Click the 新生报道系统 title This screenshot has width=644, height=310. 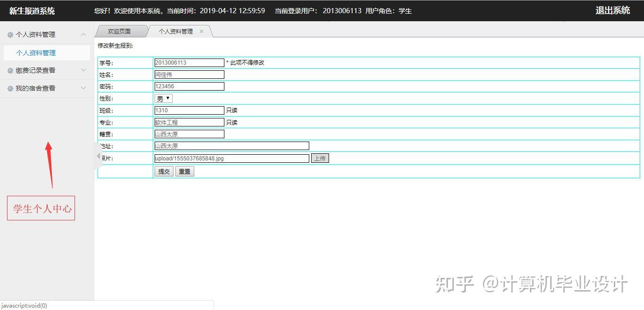tap(32, 11)
